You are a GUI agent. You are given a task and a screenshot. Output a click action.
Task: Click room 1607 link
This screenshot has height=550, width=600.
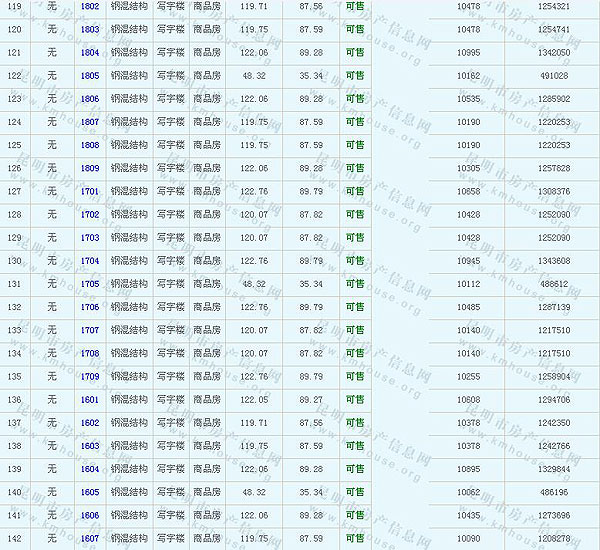(x=90, y=538)
